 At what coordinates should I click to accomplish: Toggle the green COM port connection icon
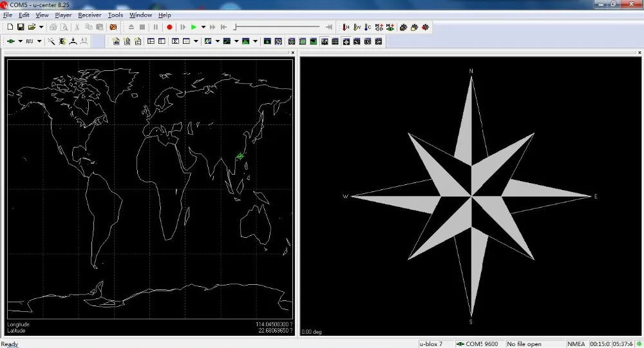pyautogui.click(x=11, y=41)
